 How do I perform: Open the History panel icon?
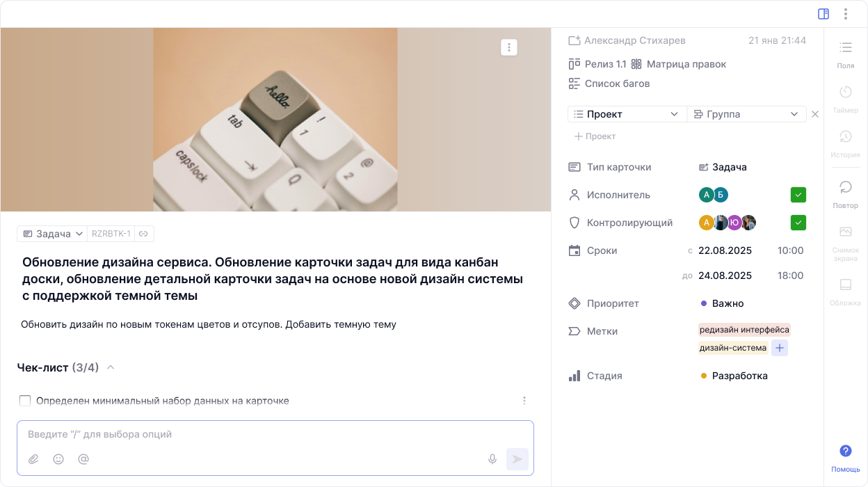(845, 137)
